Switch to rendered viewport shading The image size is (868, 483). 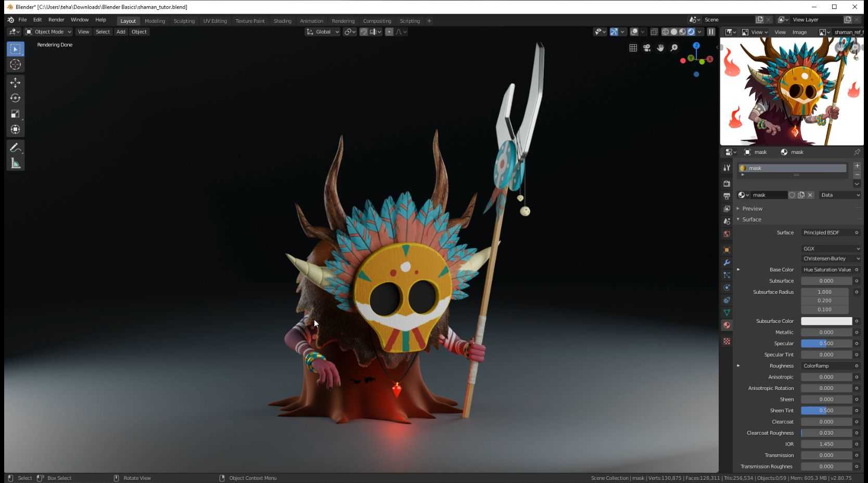tap(691, 32)
